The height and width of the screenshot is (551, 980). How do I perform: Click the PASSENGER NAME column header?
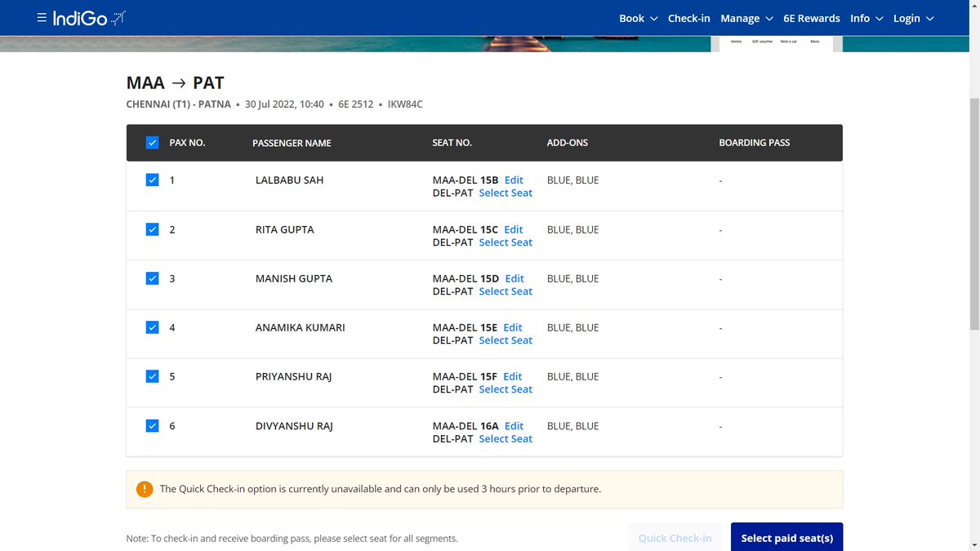point(292,143)
